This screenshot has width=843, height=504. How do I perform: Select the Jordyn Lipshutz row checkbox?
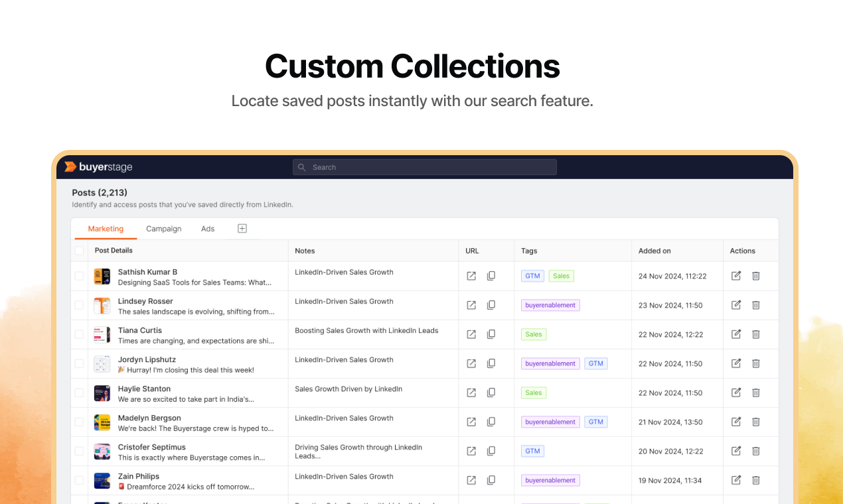coord(80,363)
